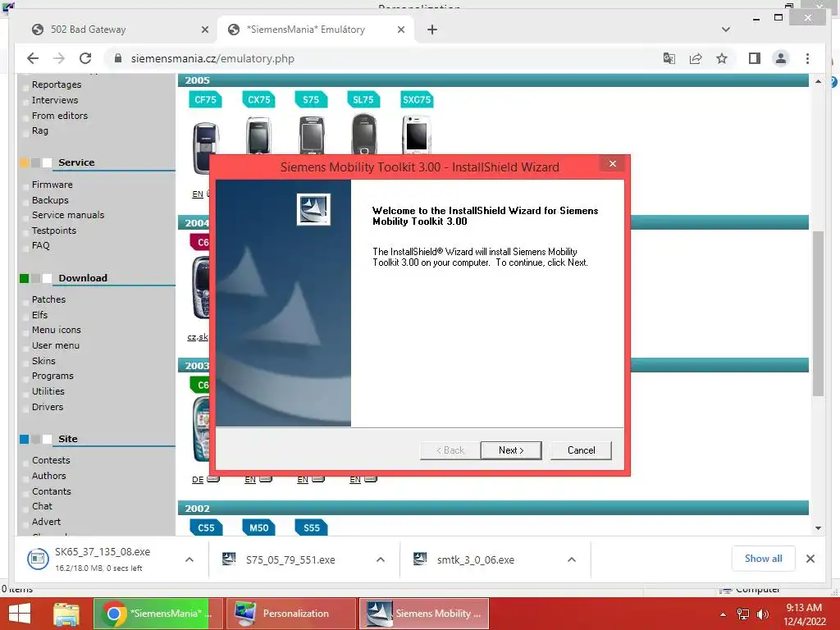Expand options for SK65_37_135_08.exe download

pos(189,559)
